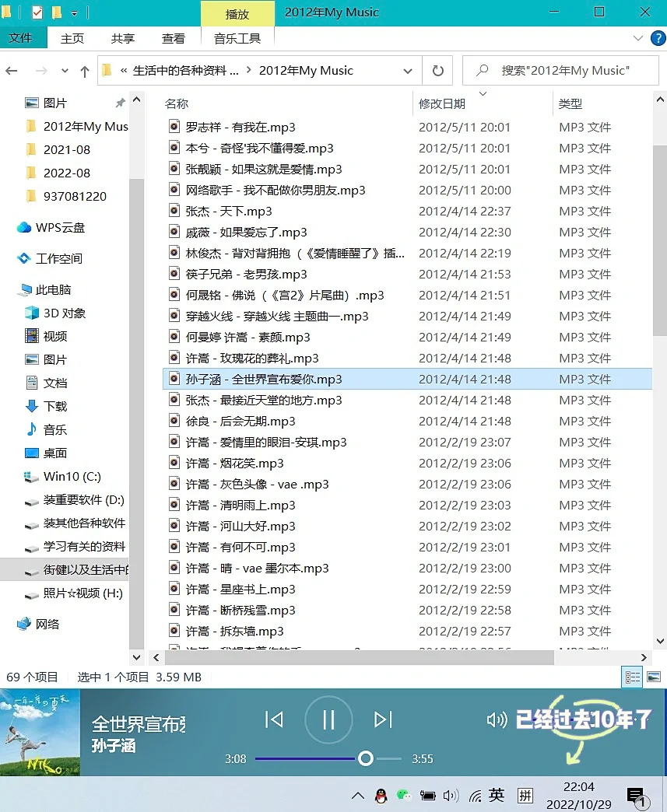Open the 音乐工具 播放 tab
This screenshot has width=667, height=812.
[237, 13]
